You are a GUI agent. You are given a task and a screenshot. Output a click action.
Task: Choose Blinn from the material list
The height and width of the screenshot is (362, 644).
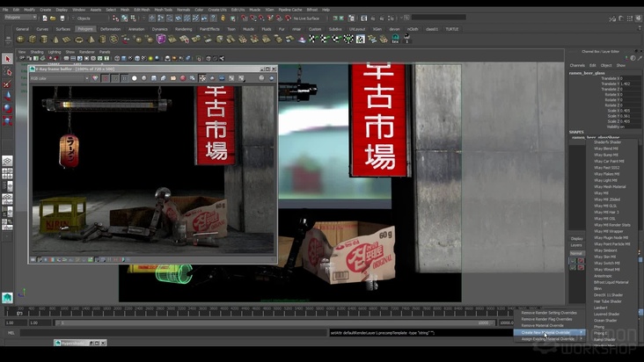pos(597,288)
